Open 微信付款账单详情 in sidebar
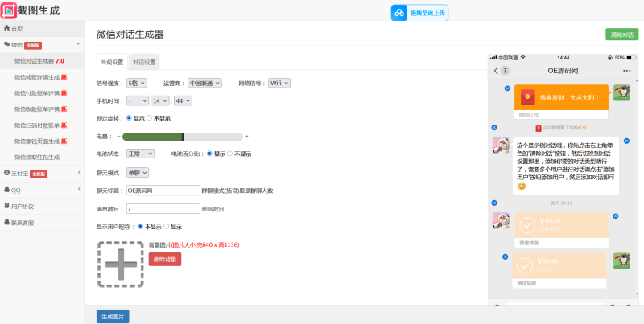 point(42,92)
